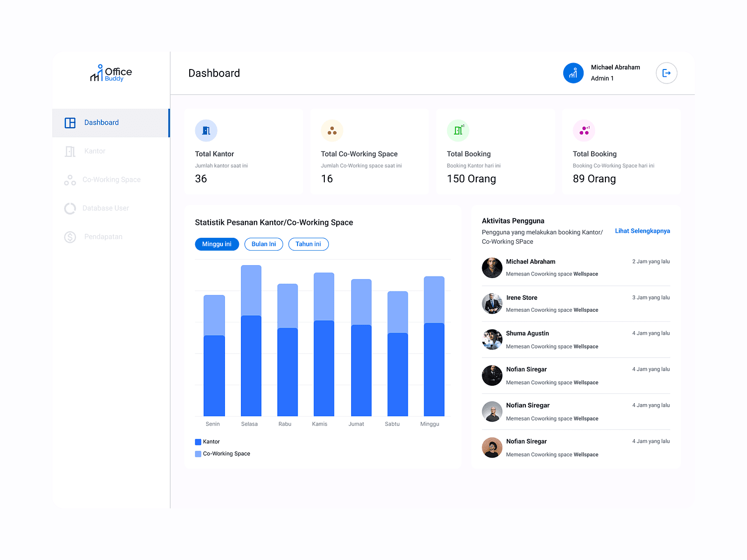Click the 3 Jam yang lalu timestamp
This screenshot has height=560, width=747.
click(651, 298)
